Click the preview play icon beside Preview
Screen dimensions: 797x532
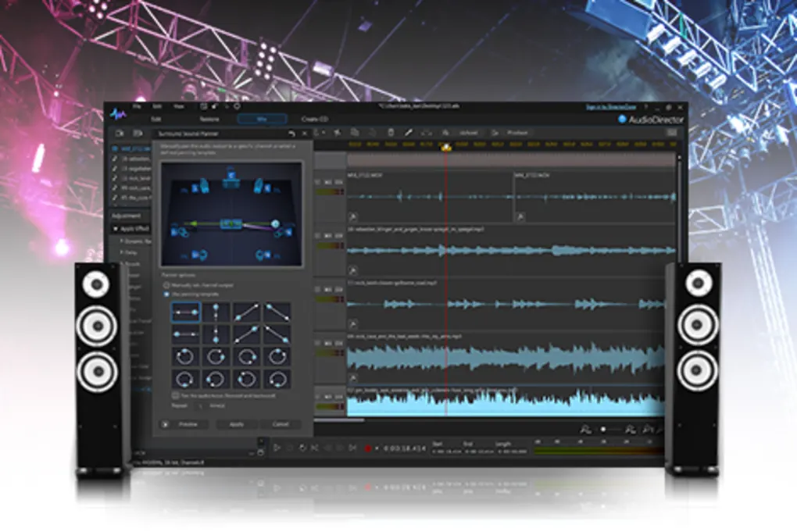165,423
